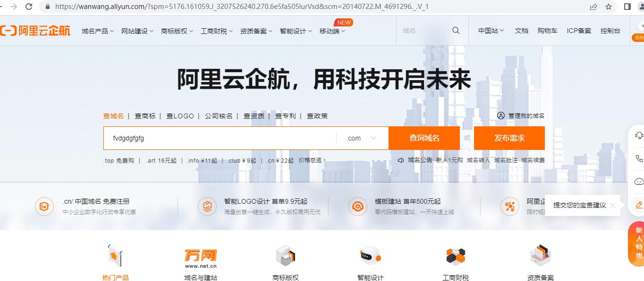The image size is (644, 281).
Task: Click the domain search input field
Action: point(212,138)
